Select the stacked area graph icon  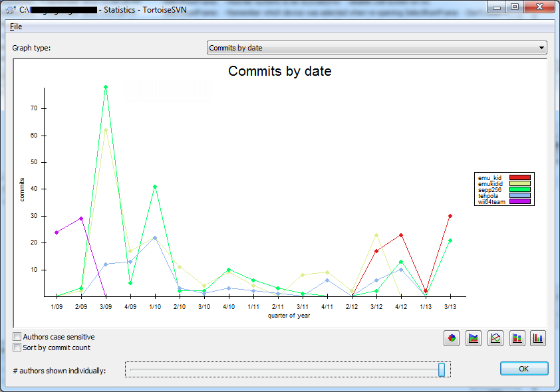474,338
